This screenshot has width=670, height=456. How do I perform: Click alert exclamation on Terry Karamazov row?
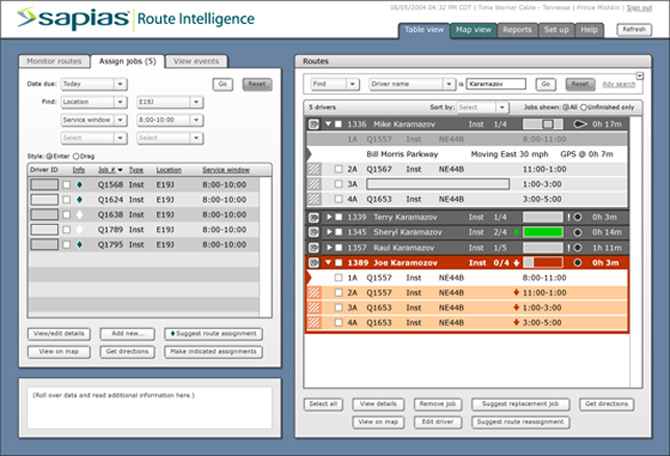coord(569,217)
